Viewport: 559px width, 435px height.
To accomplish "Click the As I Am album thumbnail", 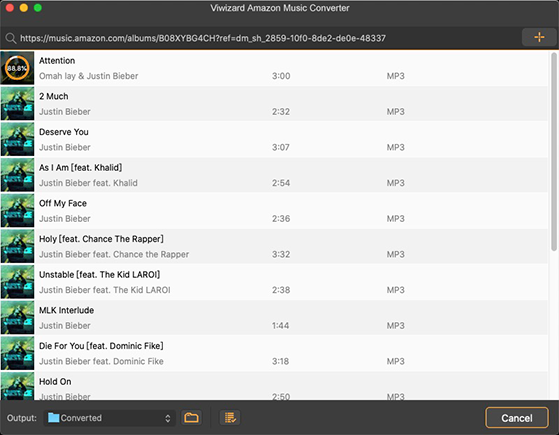I will pyautogui.click(x=17, y=175).
